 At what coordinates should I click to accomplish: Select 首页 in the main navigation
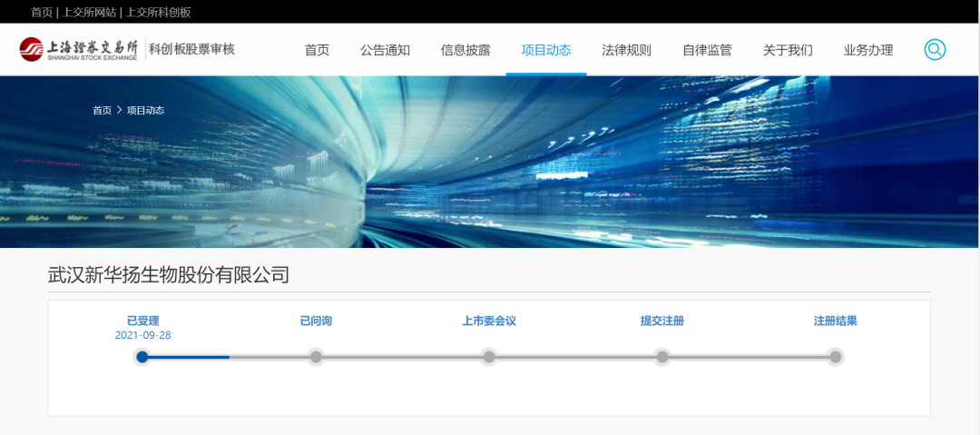317,51
